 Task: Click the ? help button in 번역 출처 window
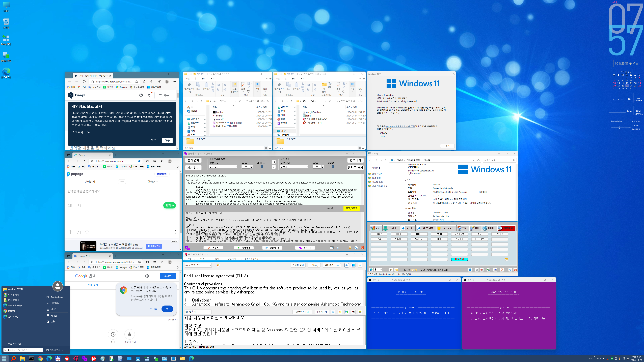[274, 167]
